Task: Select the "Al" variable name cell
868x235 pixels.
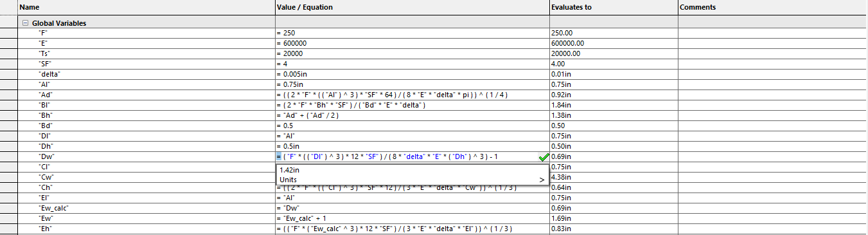Action: click(x=146, y=84)
